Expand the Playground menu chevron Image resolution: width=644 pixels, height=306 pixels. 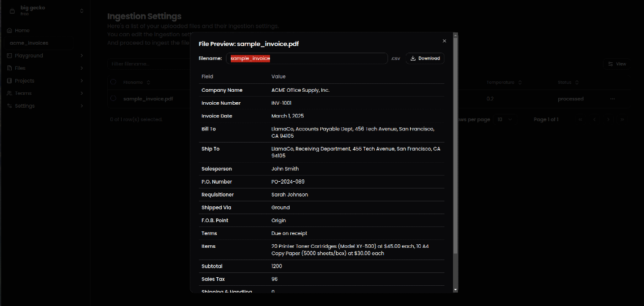pos(81,56)
